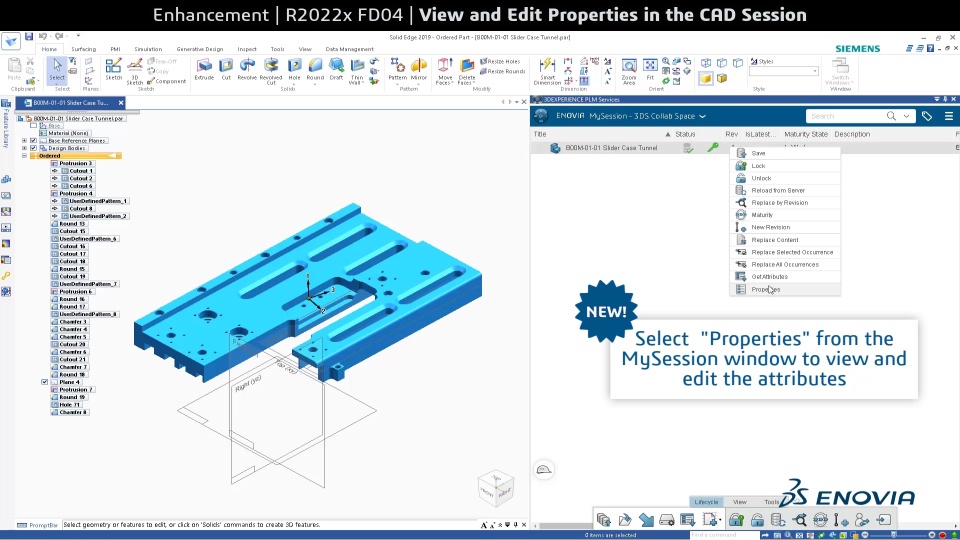Open the Generative Design tab

[x=200, y=49]
